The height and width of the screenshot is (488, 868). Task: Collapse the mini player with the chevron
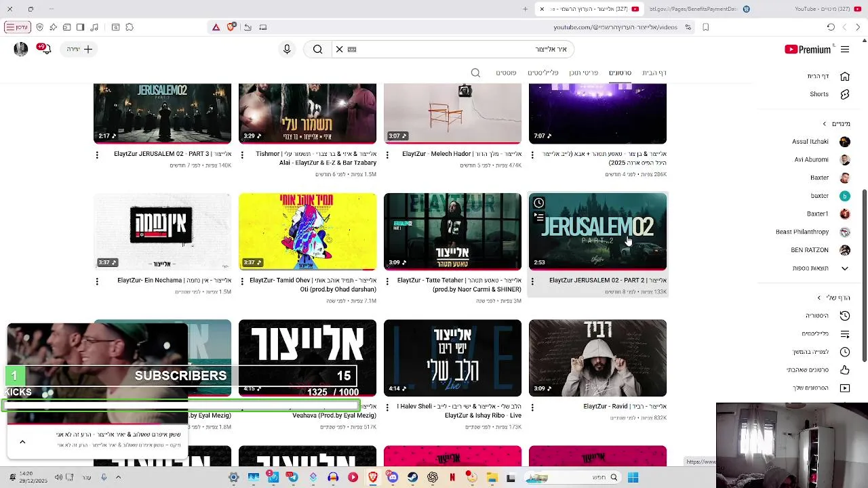22,442
